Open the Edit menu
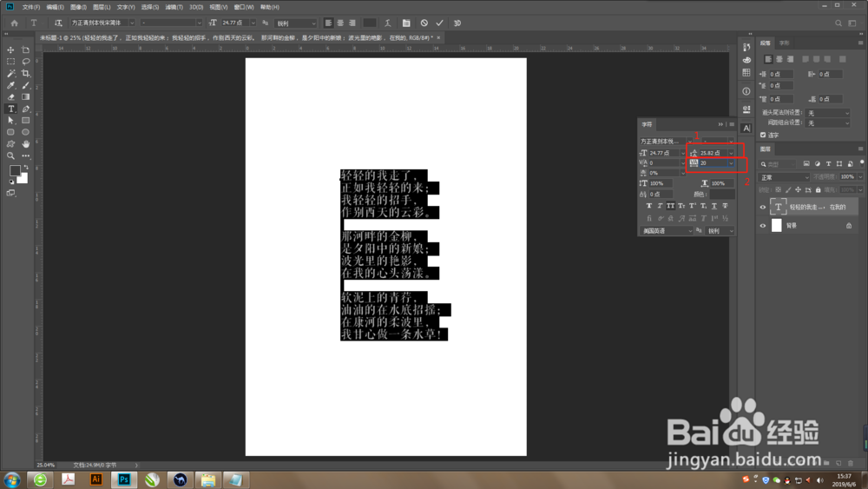This screenshot has height=489, width=868. 55,7
